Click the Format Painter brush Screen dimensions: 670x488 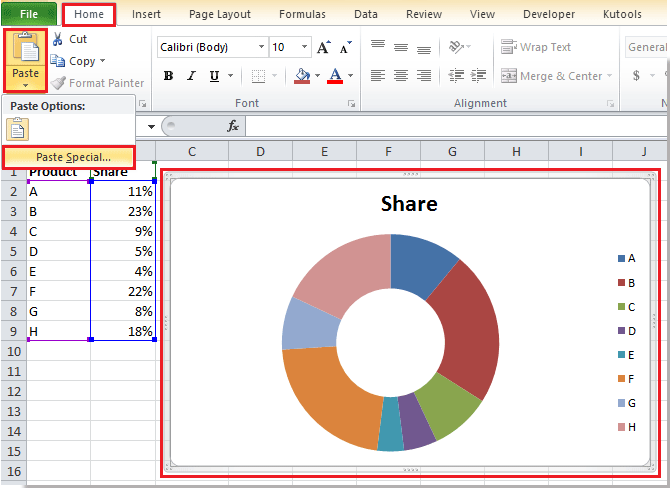pos(59,83)
